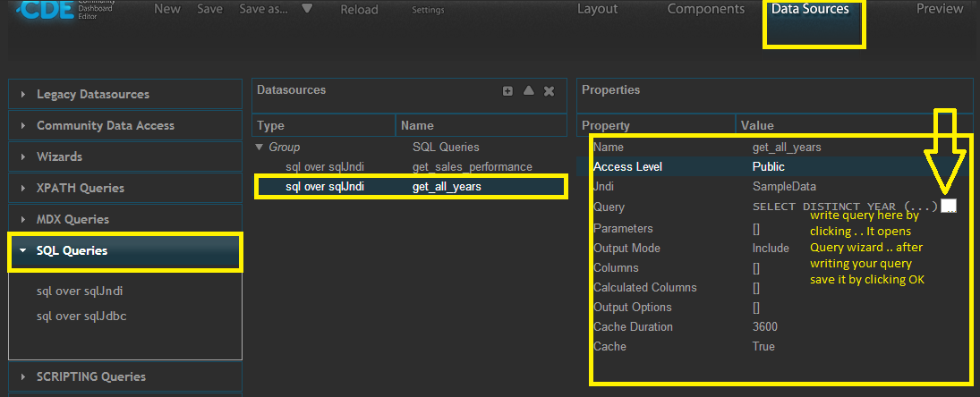Screen dimensions: 980x397
Task: Expand the Community Data Access section
Action: click(105, 125)
